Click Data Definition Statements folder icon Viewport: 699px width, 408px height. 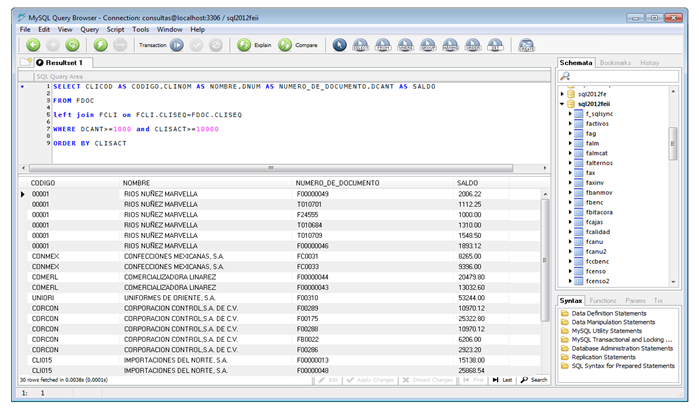tap(565, 313)
